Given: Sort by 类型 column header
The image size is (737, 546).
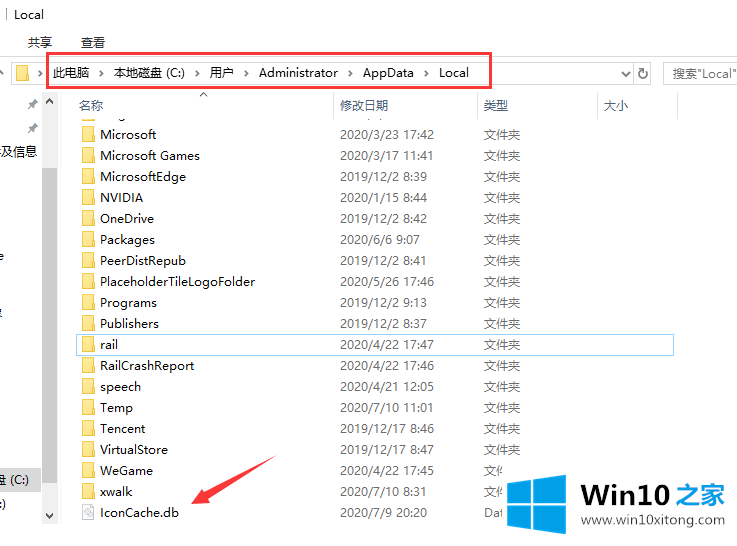Looking at the screenshot, I should [x=496, y=106].
